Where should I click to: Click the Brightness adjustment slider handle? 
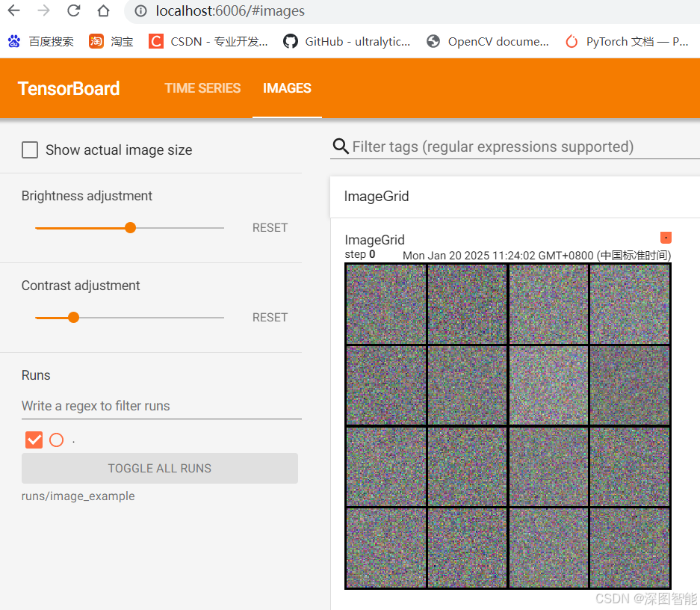(x=130, y=228)
